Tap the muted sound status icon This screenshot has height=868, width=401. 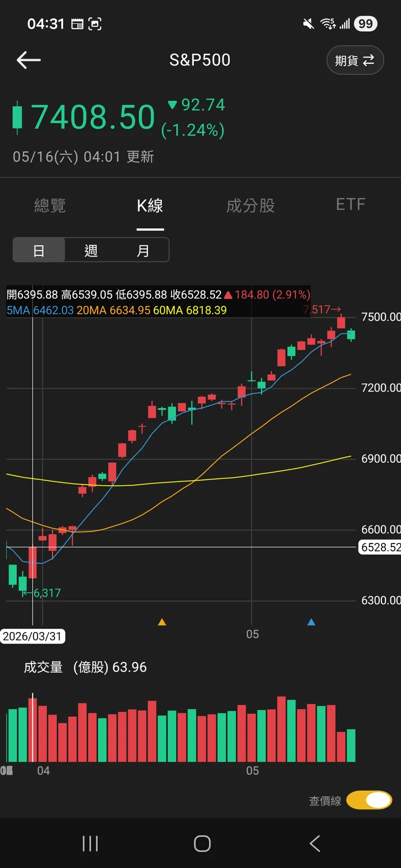(x=309, y=24)
